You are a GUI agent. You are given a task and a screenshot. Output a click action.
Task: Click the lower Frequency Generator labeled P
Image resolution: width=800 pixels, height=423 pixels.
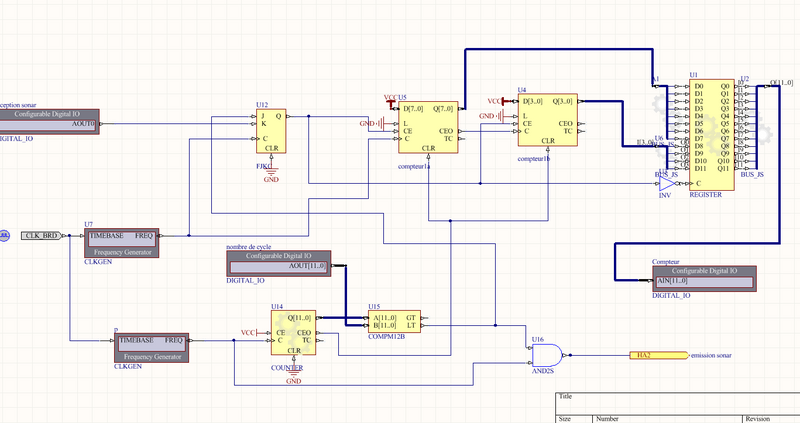click(150, 346)
